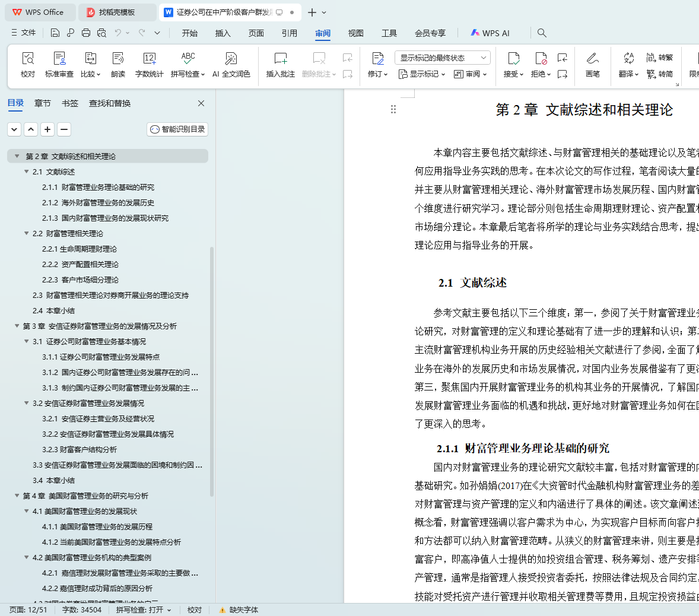This screenshot has height=616, width=699.
Task: Click the minus button in outline pane
Action: pyautogui.click(x=64, y=130)
